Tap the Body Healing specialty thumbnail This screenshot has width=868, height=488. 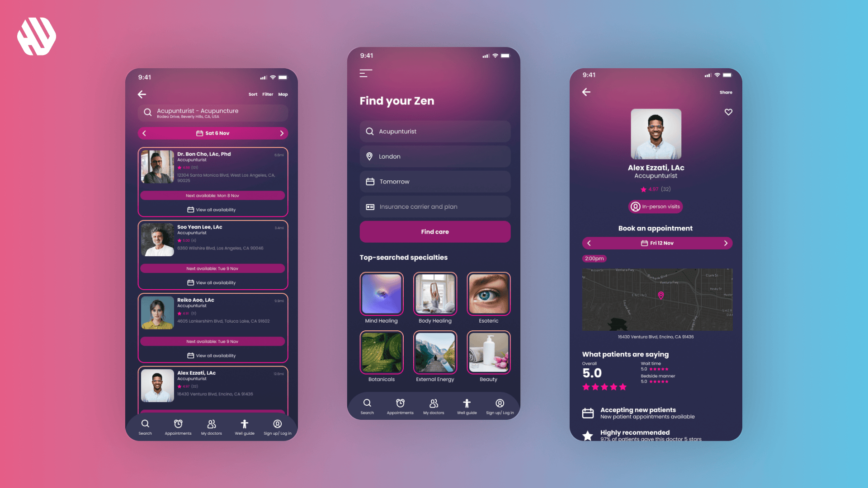pyautogui.click(x=434, y=294)
